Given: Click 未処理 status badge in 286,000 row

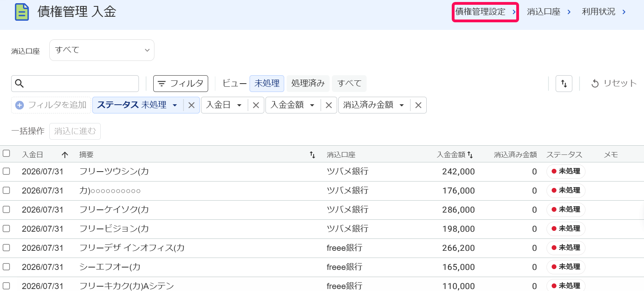Looking at the screenshot, I should point(566,209).
